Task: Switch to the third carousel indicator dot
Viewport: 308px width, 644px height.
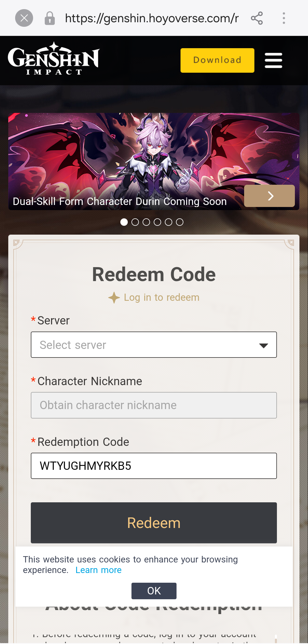Action: point(146,222)
